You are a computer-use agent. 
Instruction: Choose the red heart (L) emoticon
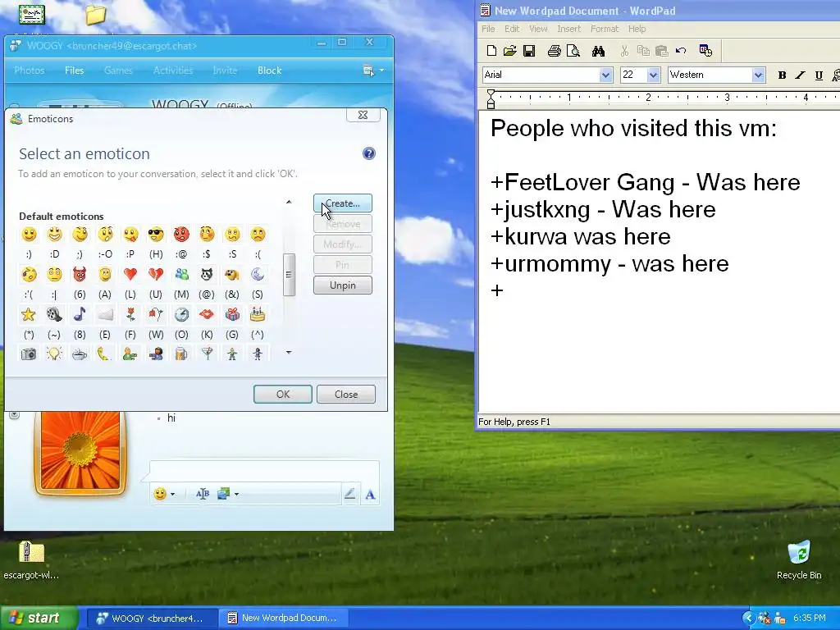point(130,274)
